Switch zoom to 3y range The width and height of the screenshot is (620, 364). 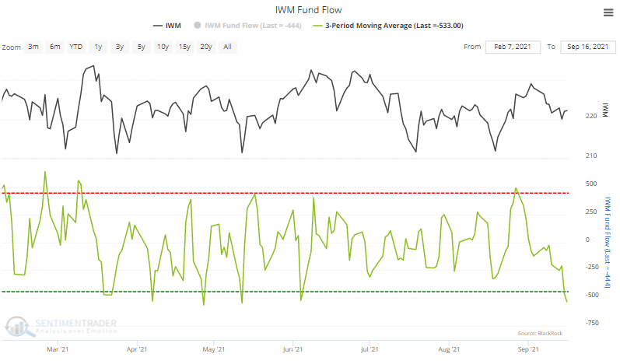[x=119, y=47]
